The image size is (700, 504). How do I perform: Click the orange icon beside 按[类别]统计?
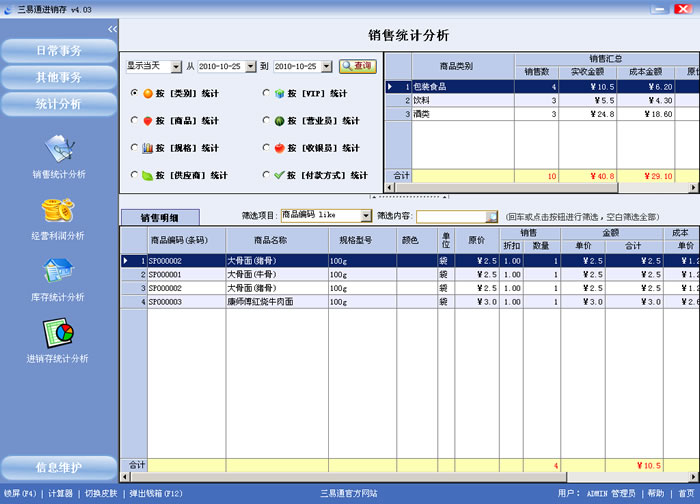[x=148, y=94]
